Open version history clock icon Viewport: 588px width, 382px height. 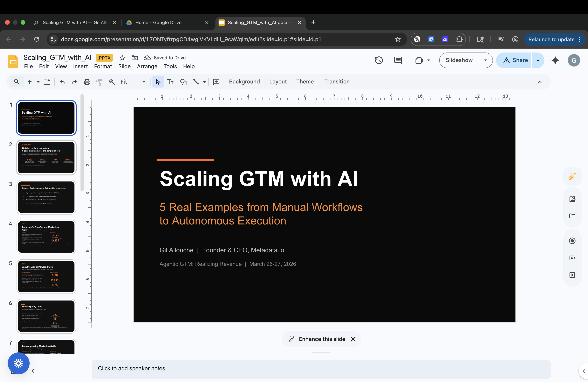(379, 60)
